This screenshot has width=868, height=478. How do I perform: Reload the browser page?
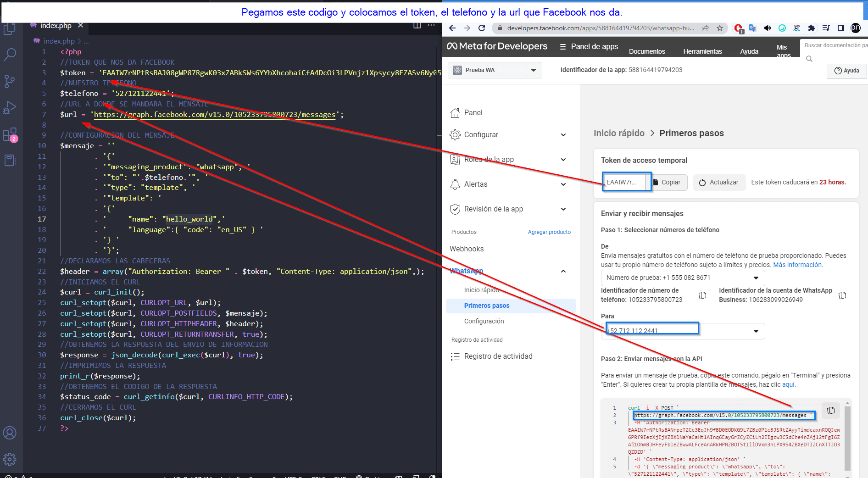(482, 28)
